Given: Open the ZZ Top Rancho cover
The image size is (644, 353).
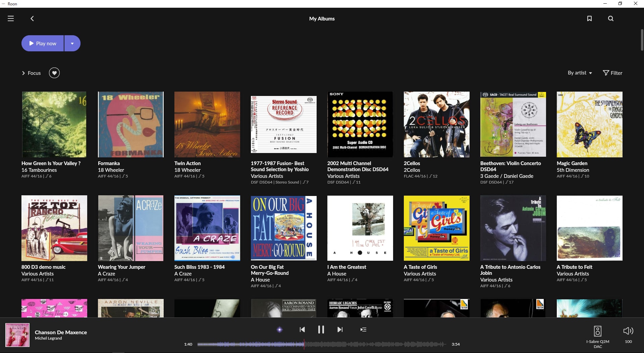Looking at the screenshot, I should (x=54, y=228).
